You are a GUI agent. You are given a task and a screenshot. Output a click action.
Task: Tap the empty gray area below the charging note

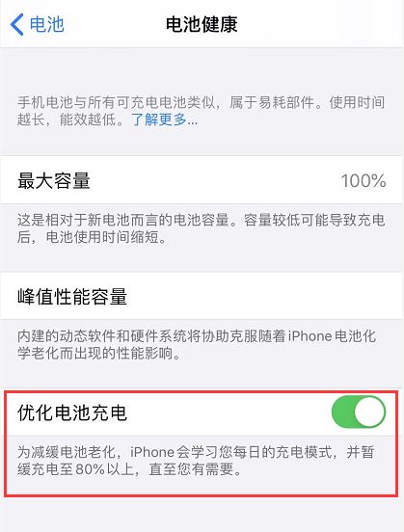click(x=202, y=514)
